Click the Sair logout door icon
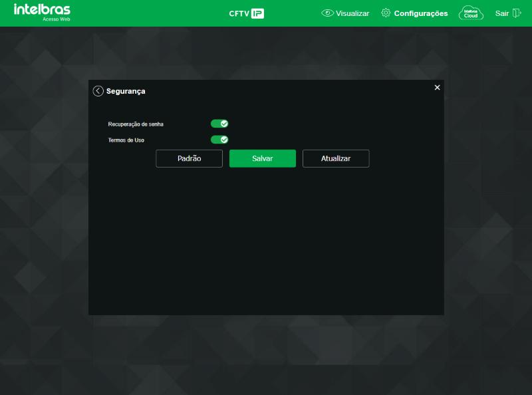532x395 pixels. 517,13
